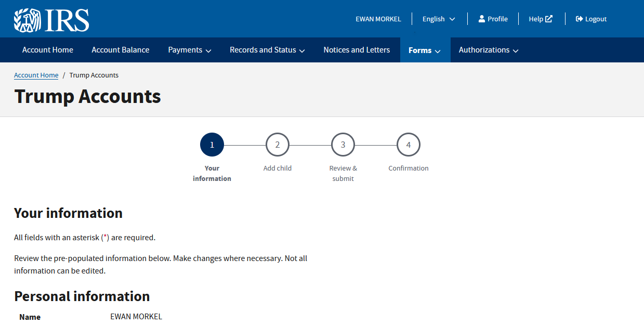Go to Account Home in navigation bar

48,50
